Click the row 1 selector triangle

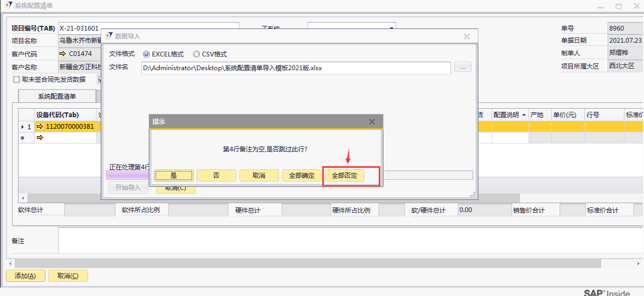point(22,127)
